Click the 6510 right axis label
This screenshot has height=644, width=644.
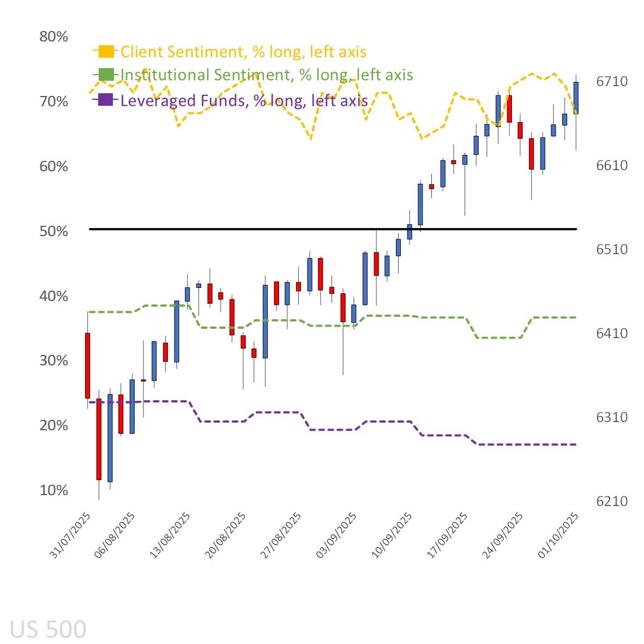tap(612, 249)
